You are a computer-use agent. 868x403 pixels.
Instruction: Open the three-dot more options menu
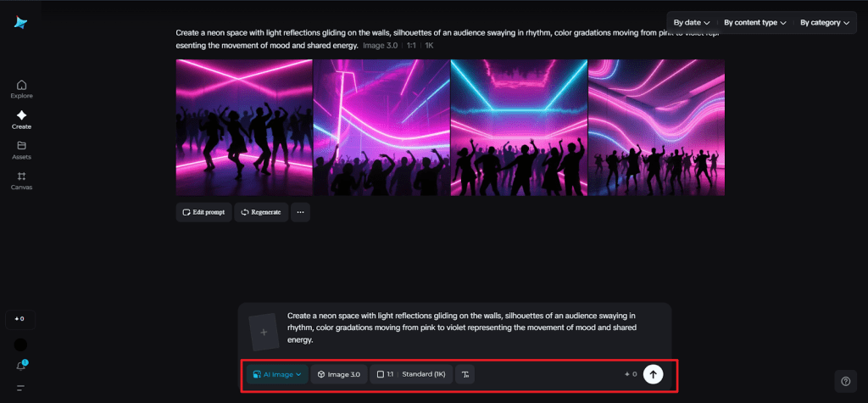click(300, 212)
